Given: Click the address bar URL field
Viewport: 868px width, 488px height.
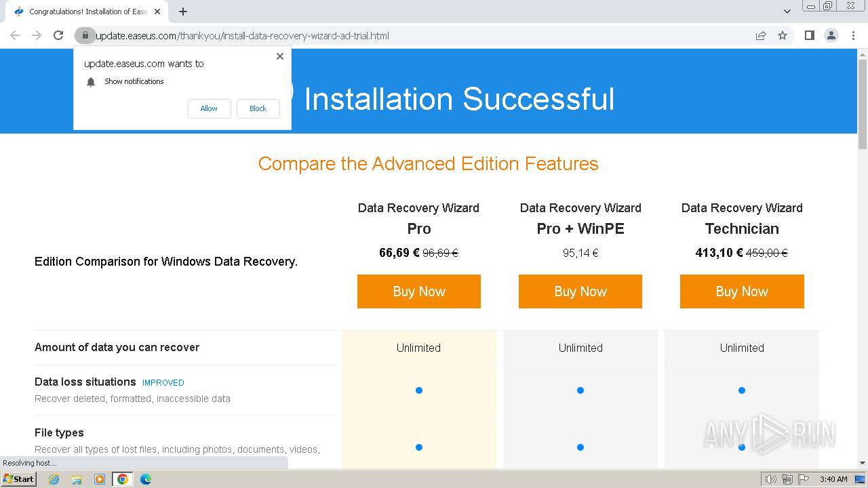Looking at the screenshot, I should [407, 36].
